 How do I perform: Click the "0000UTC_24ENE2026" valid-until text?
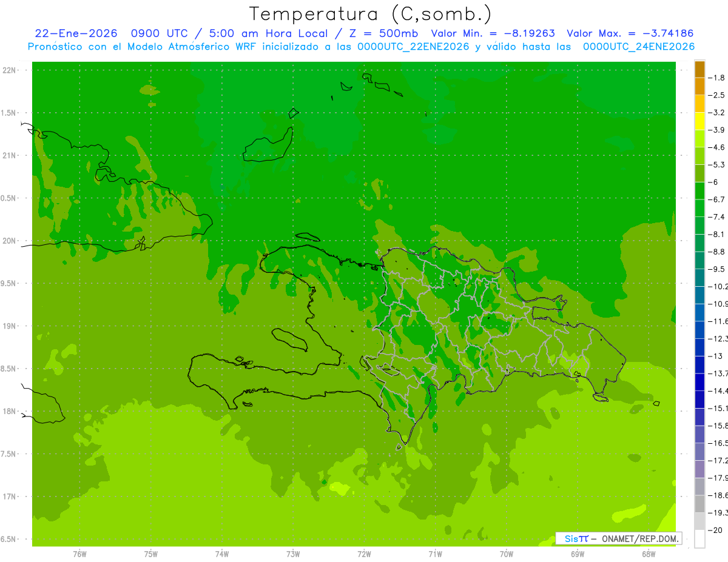[x=639, y=46]
